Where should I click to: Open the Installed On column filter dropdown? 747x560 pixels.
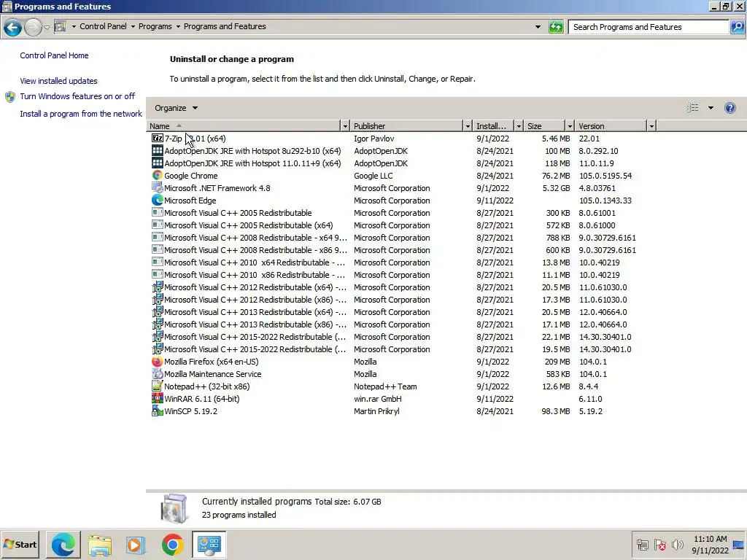pos(519,125)
